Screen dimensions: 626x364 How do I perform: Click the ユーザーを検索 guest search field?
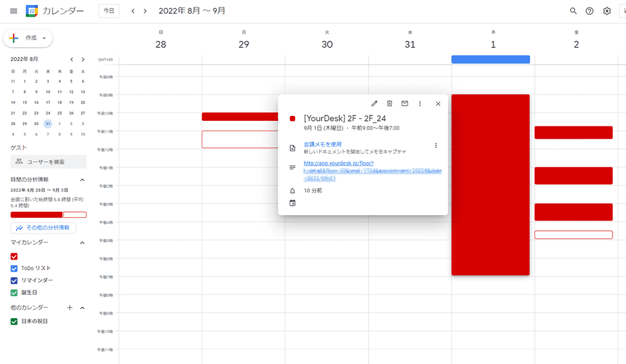coord(46,161)
